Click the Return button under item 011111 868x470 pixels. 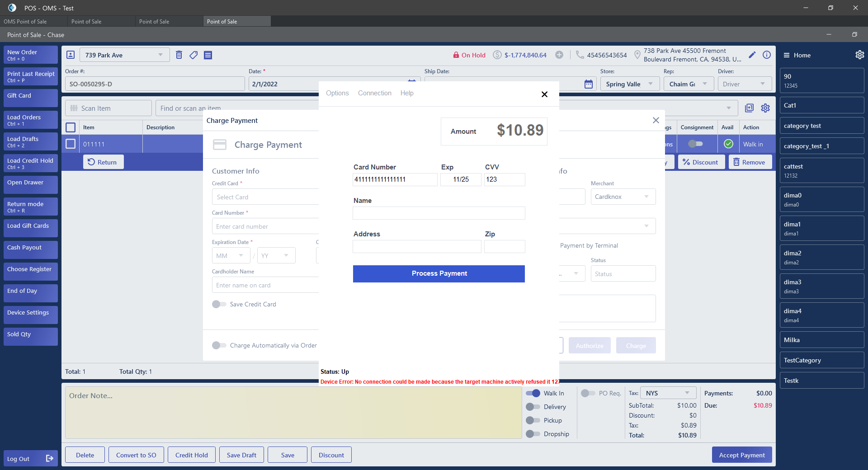[103, 162]
